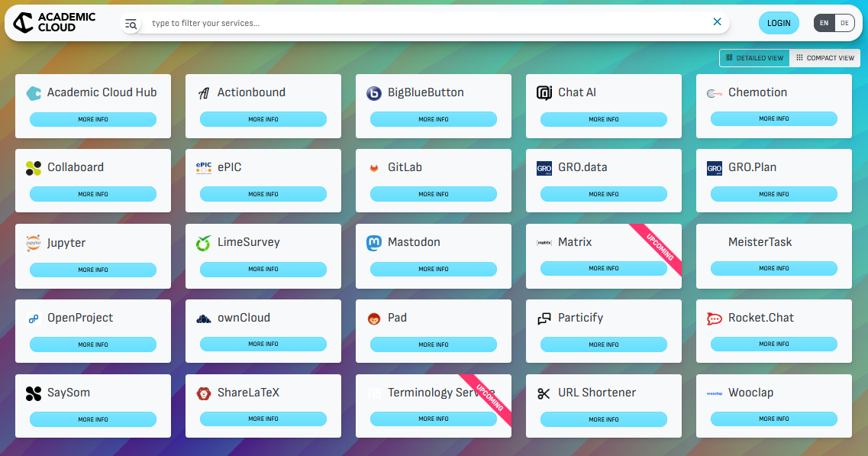Open More Info for GRO.Plan
Screen dimensions: 868x456
click(774, 194)
